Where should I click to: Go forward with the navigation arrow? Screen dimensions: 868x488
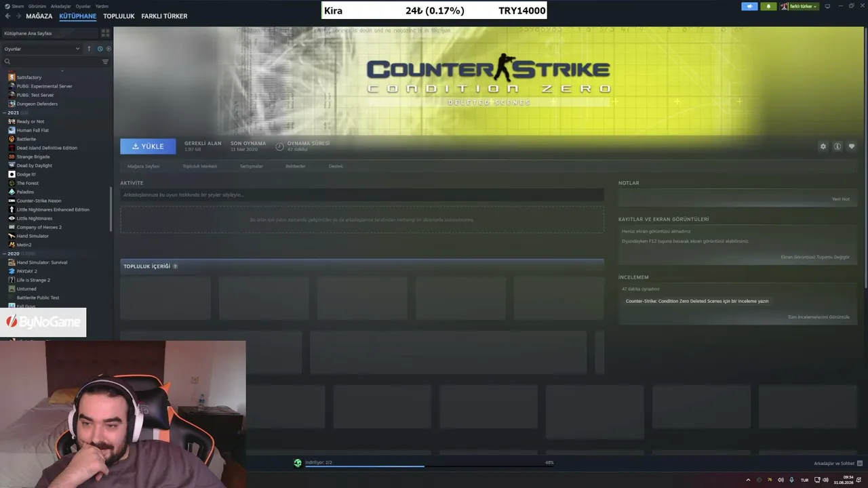click(x=18, y=16)
